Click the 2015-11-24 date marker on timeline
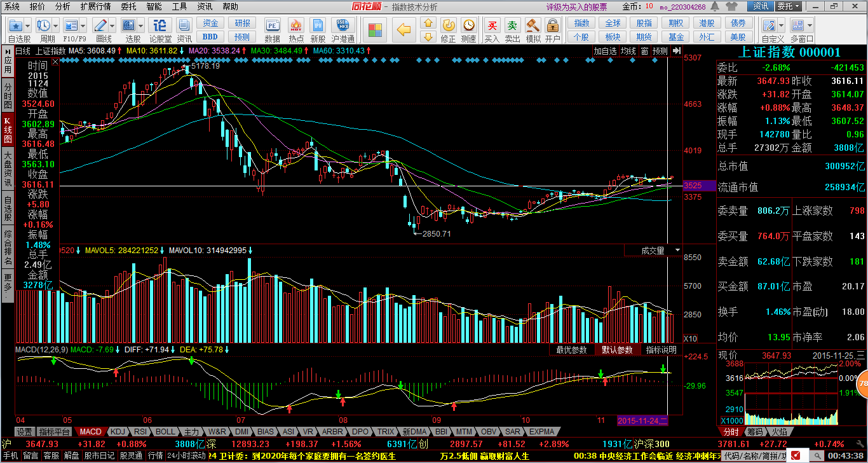868x463 pixels. (643, 421)
